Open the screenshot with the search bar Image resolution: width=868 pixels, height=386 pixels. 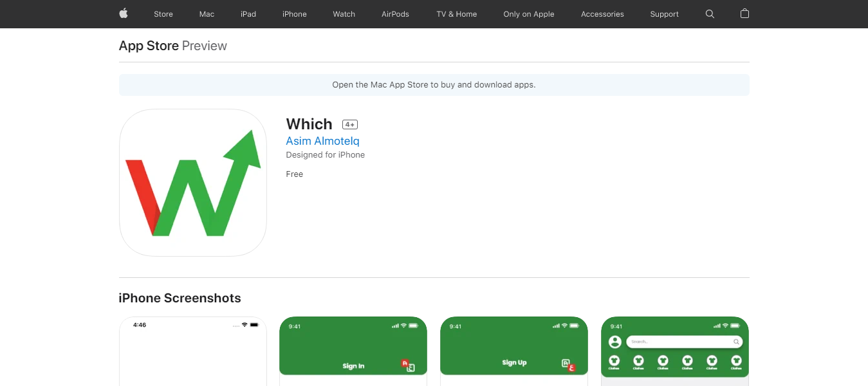(x=675, y=351)
